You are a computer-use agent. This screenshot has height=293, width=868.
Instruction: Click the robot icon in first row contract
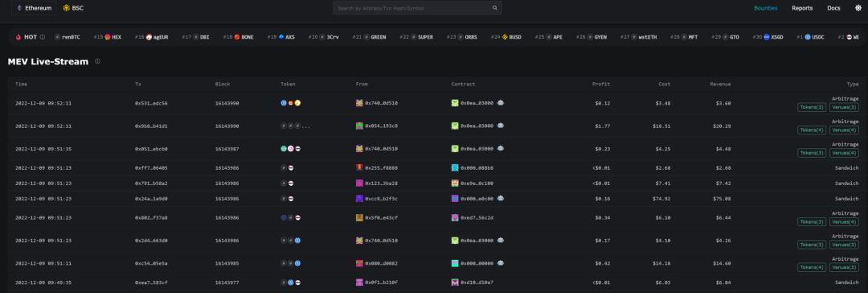pyautogui.click(x=501, y=103)
